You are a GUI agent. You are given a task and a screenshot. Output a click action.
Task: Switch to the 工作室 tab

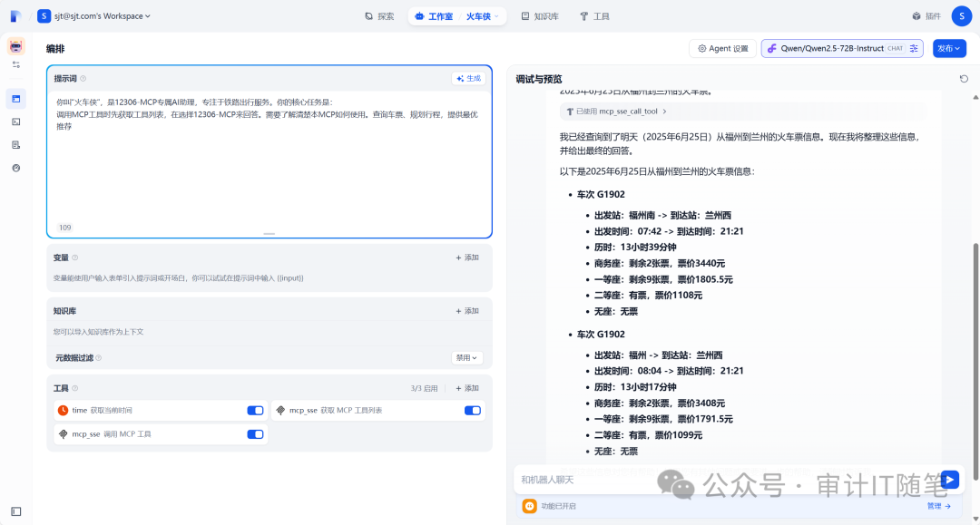point(434,16)
